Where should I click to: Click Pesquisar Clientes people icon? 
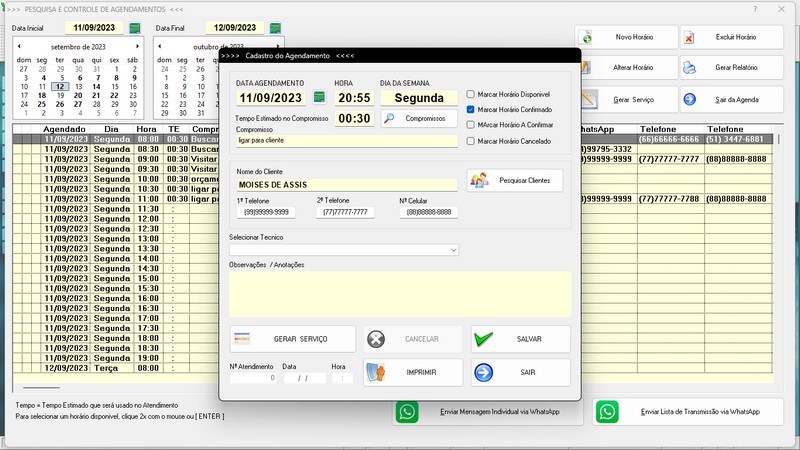[x=480, y=180]
